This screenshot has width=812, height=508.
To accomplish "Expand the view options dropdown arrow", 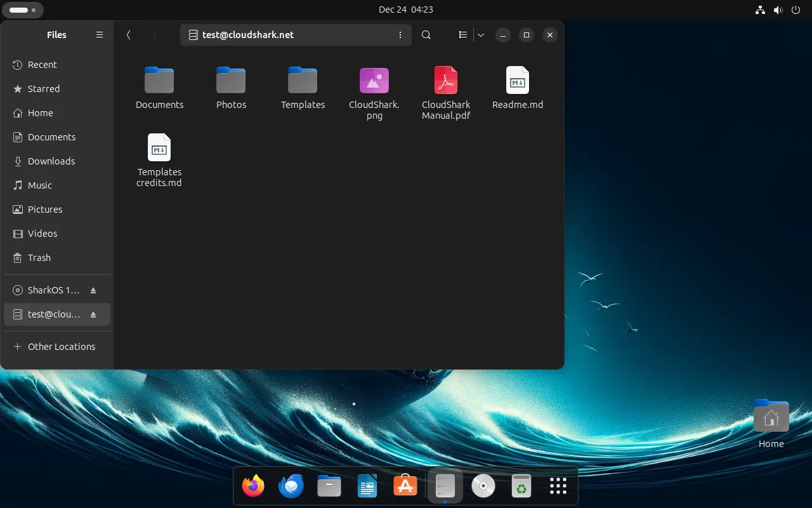I will pyautogui.click(x=481, y=35).
